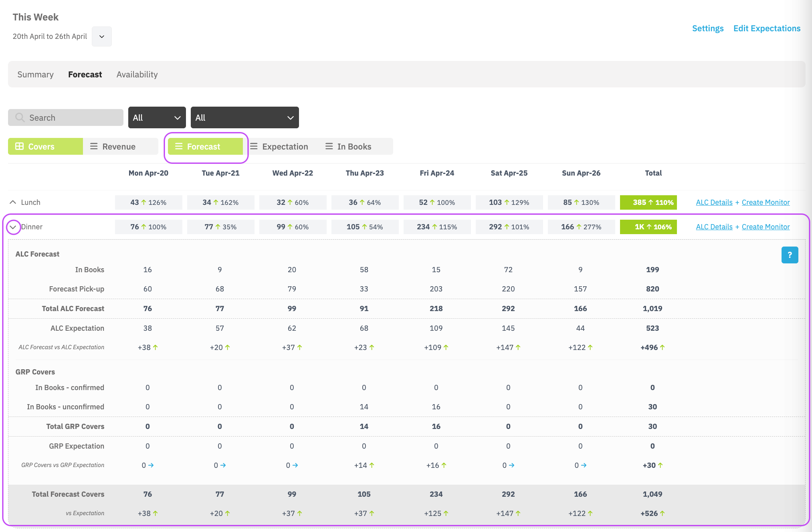Open the Summary tab
The image size is (812, 532).
click(35, 75)
